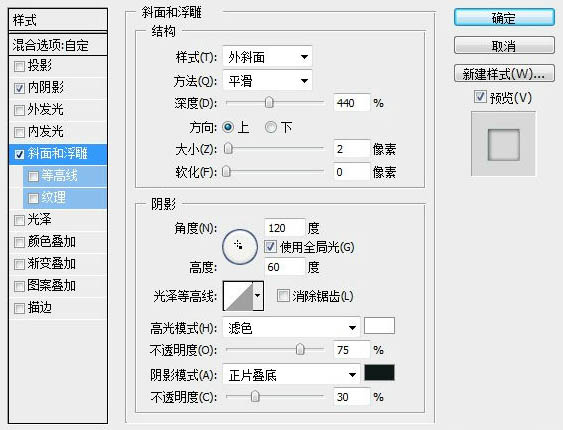This screenshot has width=563, height=430.
Task: Click the 新建样式 new style button
Action: coord(504,74)
